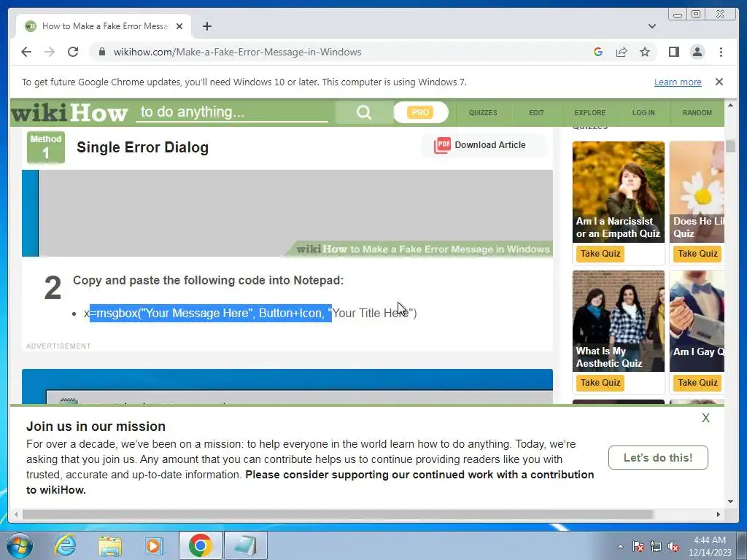Click the Single Error Dialog heading
747x560 pixels.
pyautogui.click(x=142, y=147)
